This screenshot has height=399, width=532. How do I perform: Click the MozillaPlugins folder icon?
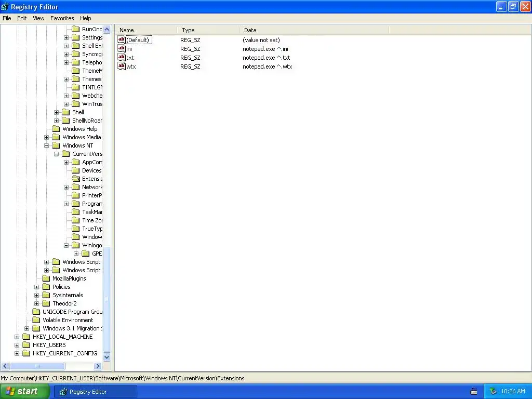[46, 278]
